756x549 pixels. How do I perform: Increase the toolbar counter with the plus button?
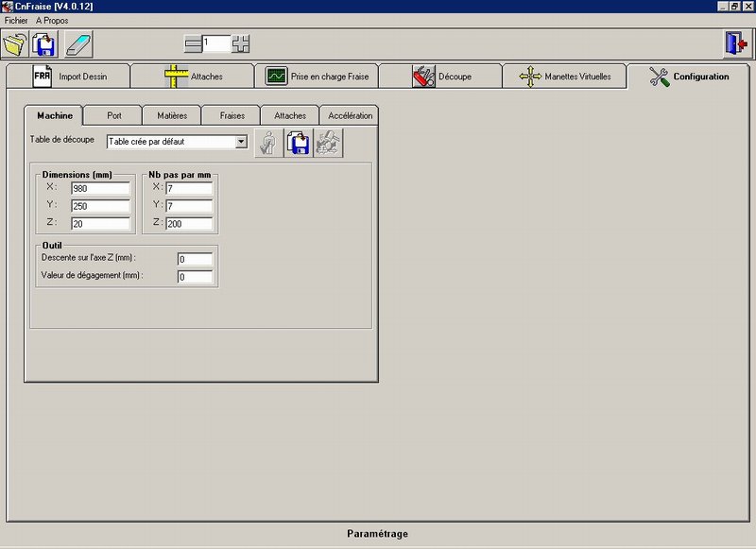pyautogui.click(x=241, y=44)
